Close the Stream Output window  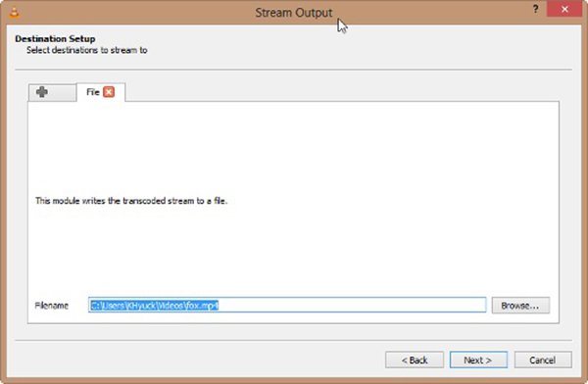coord(564,10)
